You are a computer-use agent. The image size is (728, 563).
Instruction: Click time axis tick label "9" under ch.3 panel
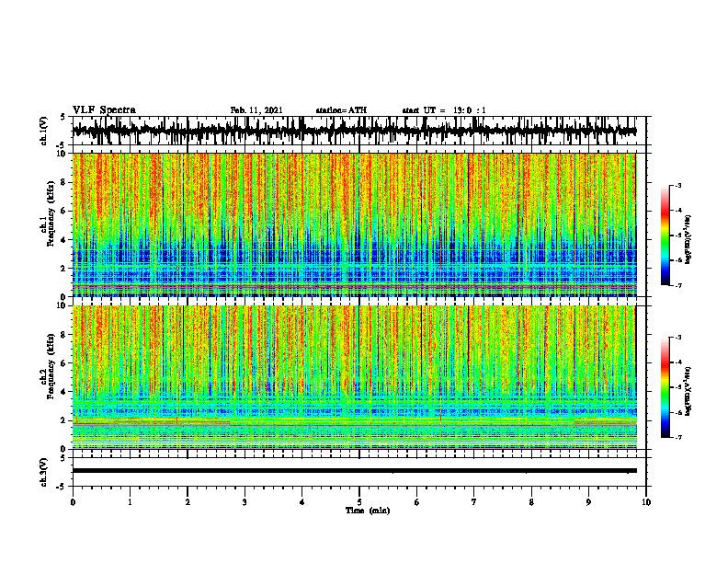(588, 502)
